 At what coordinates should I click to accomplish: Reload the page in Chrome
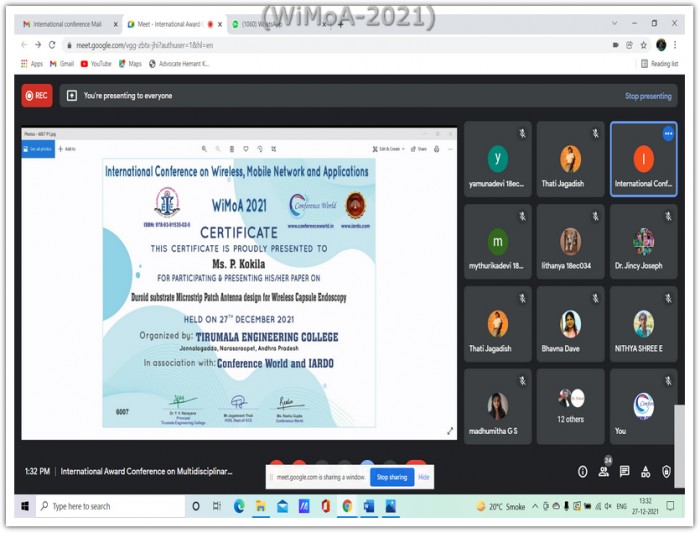pyautogui.click(x=53, y=45)
